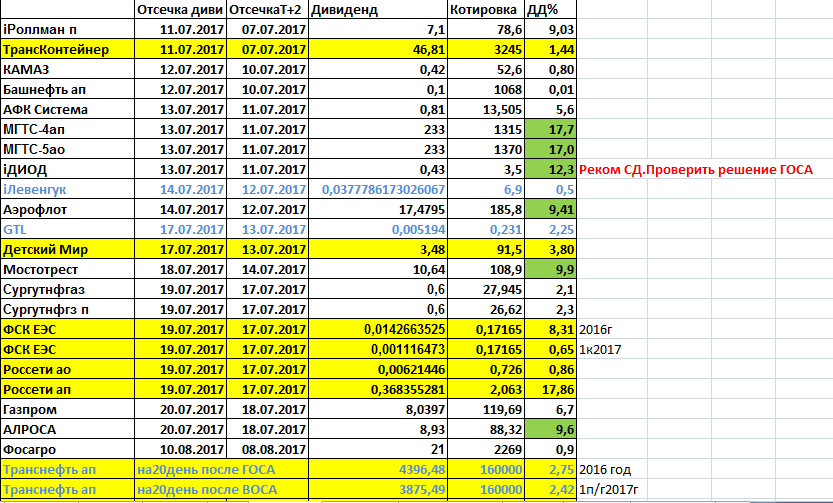This screenshot has width=833, height=503.
Task: Click the note cell '2016 год'
Action: 605,470
